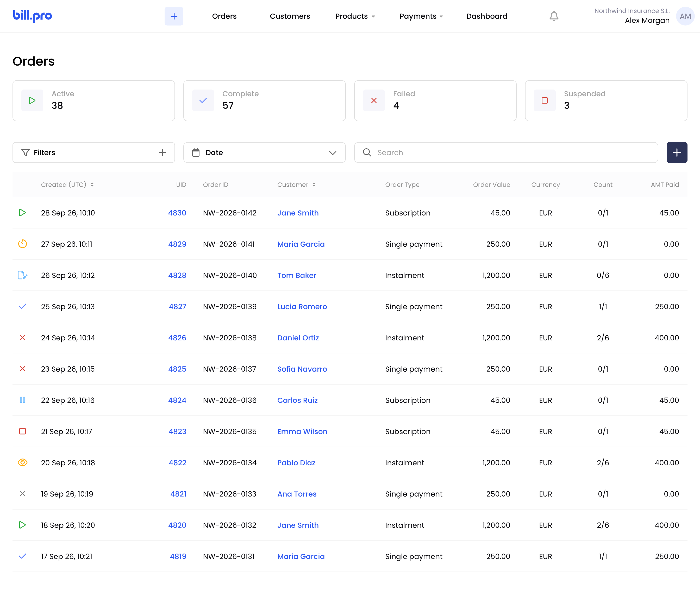
Task: Open customer Lucia Romero link
Action: [302, 307]
